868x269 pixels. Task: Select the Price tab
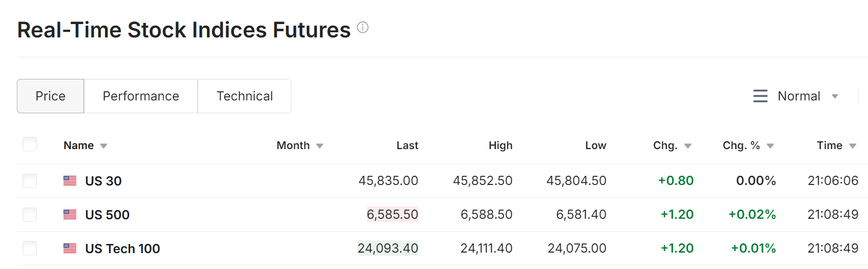point(50,96)
